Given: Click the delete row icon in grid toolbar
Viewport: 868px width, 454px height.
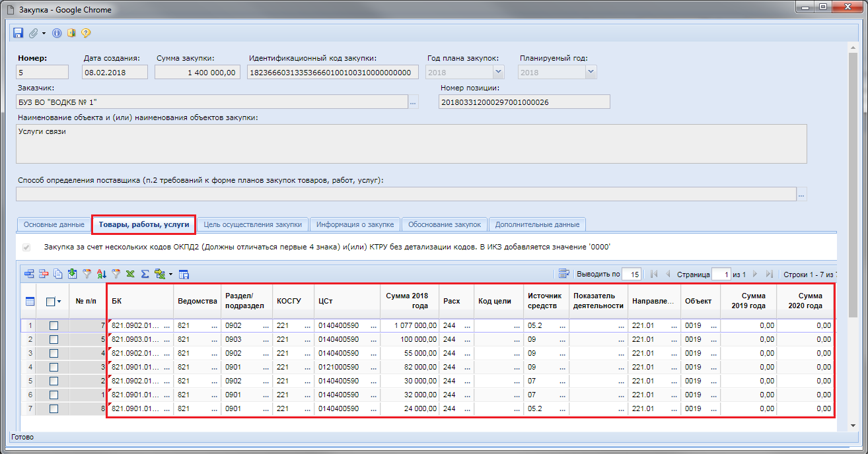Looking at the screenshot, I should [x=44, y=274].
